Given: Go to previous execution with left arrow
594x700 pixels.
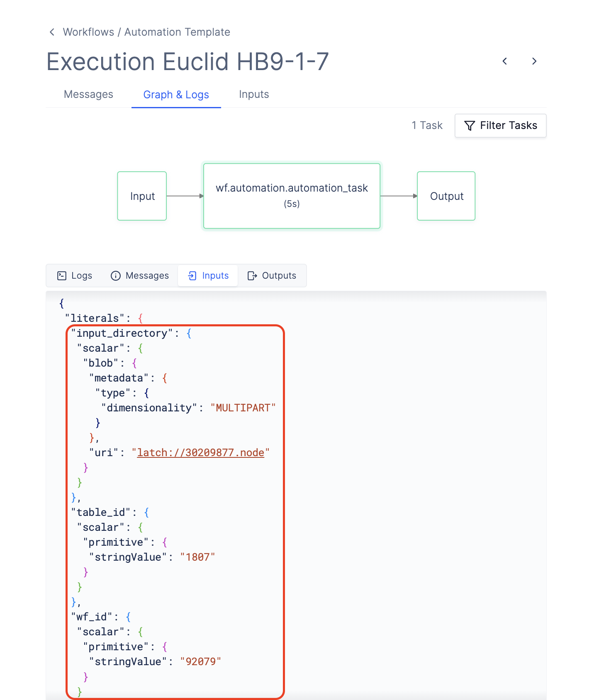Looking at the screenshot, I should 504,61.
